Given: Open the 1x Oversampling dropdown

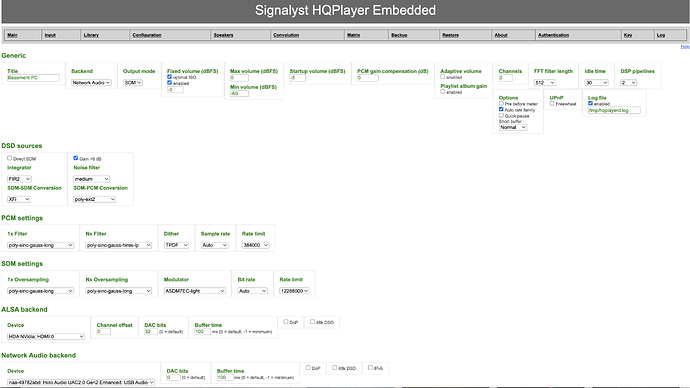Looking at the screenshot, I should 40,291.
